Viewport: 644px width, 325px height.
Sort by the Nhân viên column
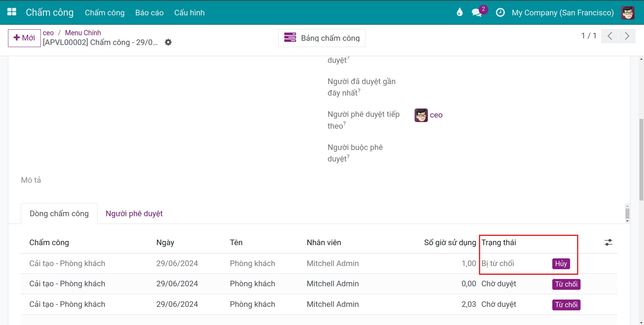click(324, 243)
